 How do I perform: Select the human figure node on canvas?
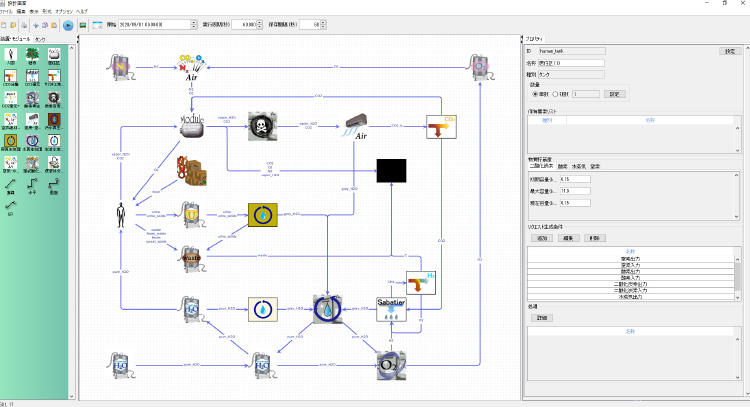122,215
